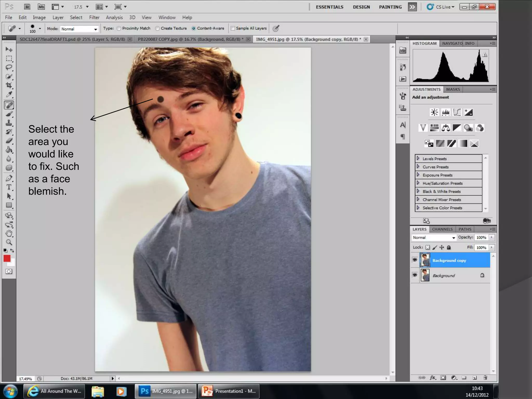This screenshot has width=532, height=399.
Task: Switch to the Channels tab
Action: 442,229
